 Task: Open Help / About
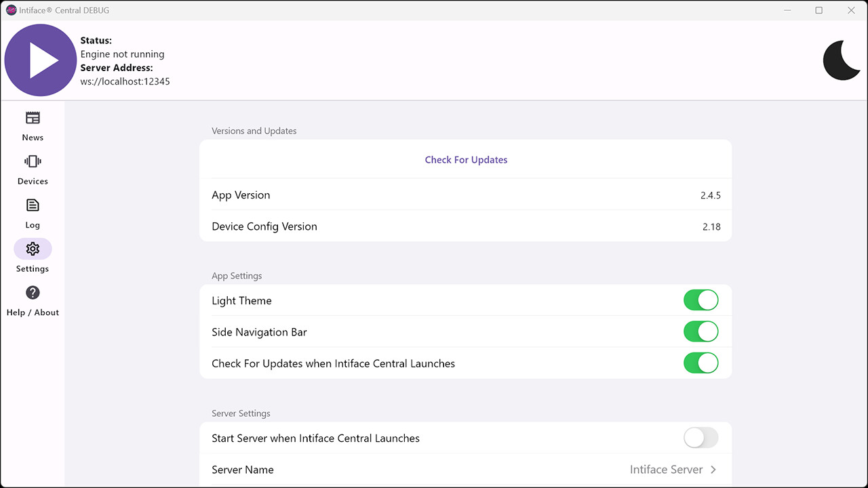(32, 301)
